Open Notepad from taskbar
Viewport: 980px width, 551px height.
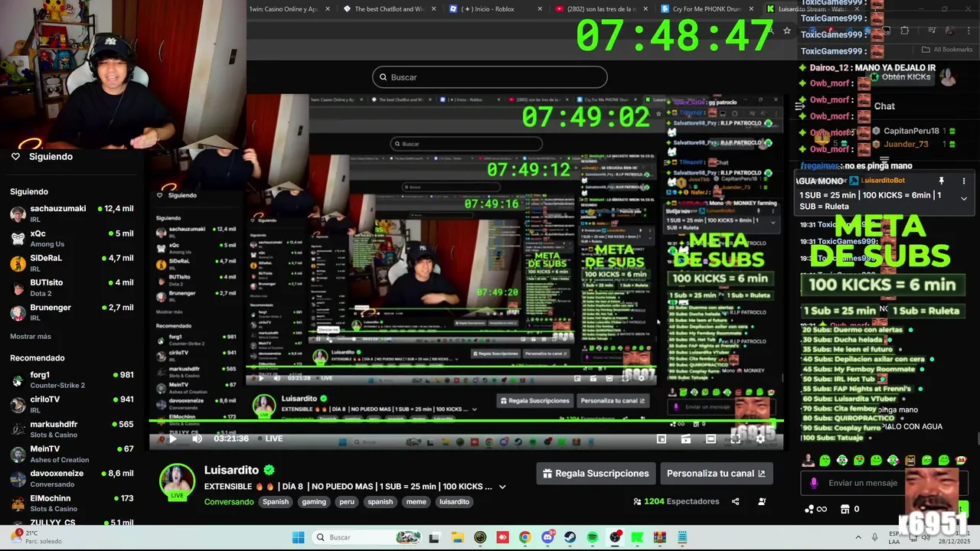pyautogui.click(x=682, y=537)
